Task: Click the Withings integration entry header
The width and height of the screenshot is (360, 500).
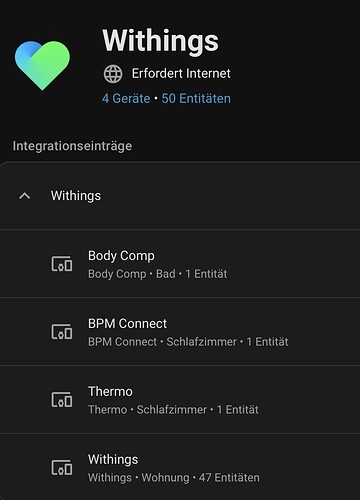Action: (180, 196)
